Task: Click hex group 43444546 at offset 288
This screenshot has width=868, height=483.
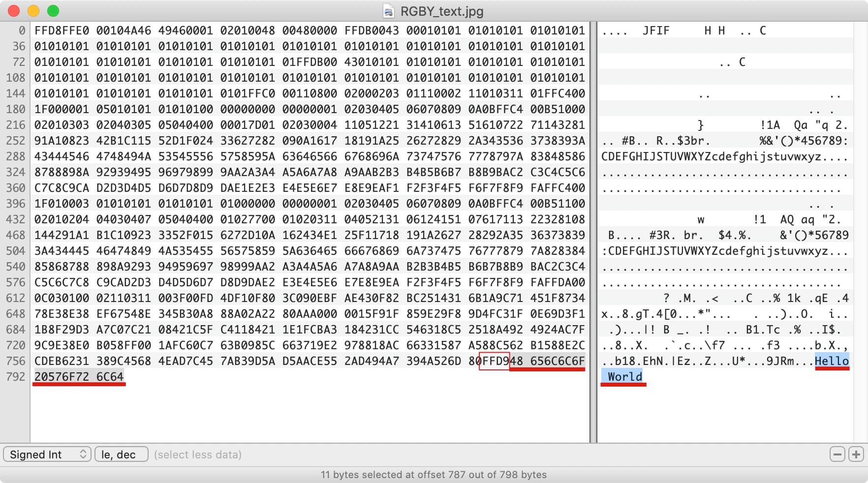Action: point(62,156)
